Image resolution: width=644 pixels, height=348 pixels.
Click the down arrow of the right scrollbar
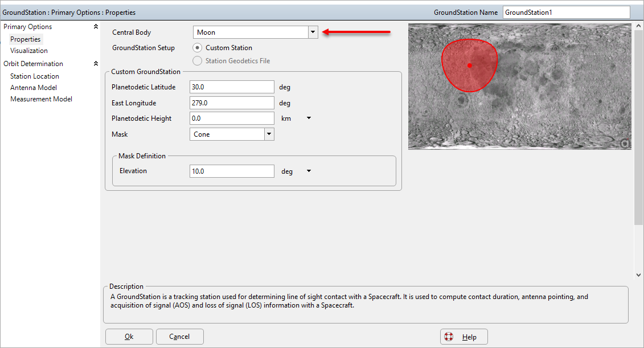(x=638, y=275)
